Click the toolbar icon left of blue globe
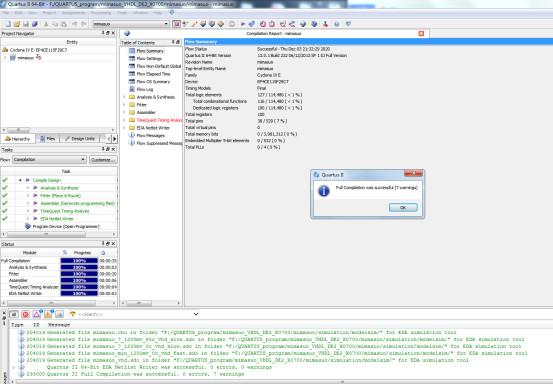553x384 pixels. 292,24
